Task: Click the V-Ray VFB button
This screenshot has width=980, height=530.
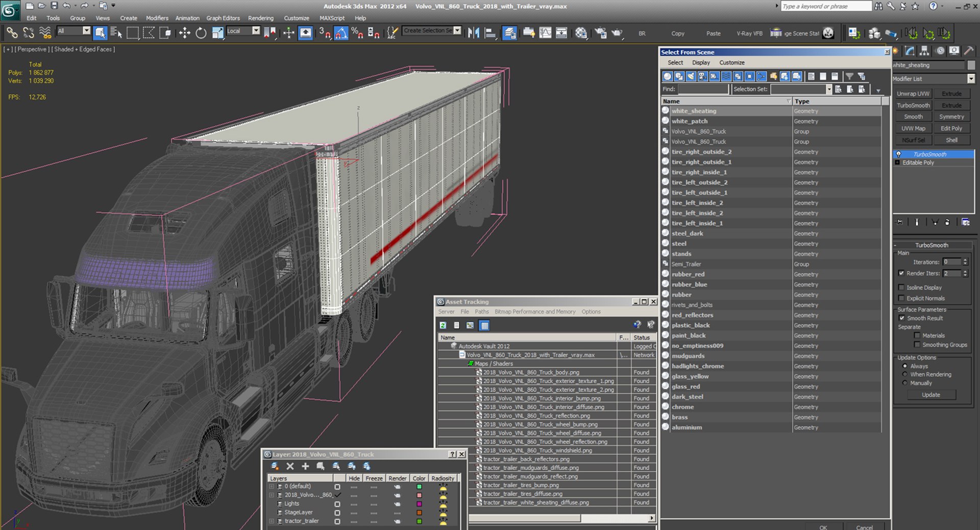Action: [x=749, y=34]
